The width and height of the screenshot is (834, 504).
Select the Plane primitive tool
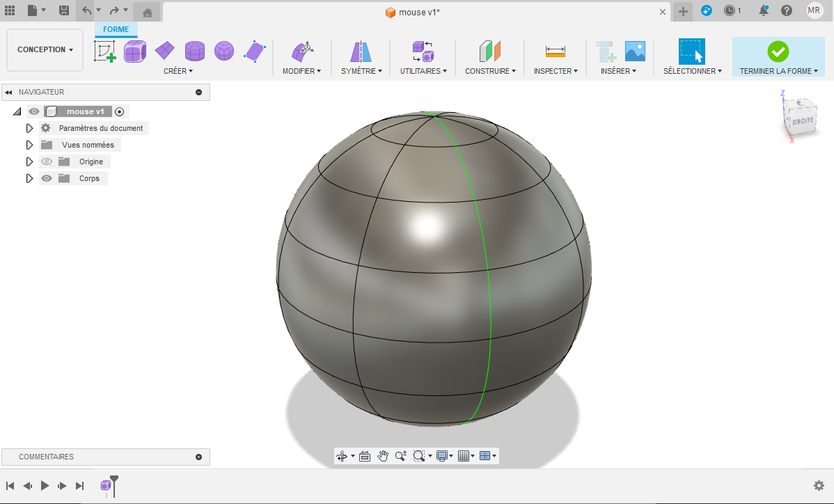pyautogui.click(x=165, y=52)
